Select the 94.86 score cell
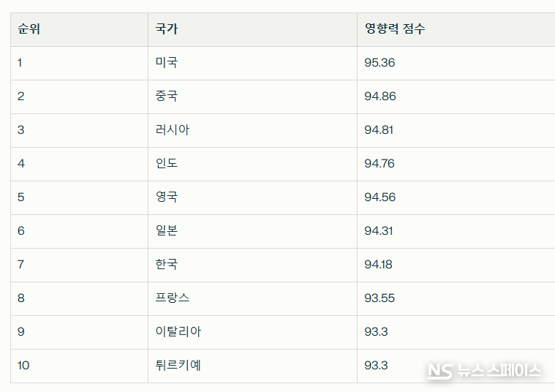This screenshot has height=392, width=555. (380, 97)
